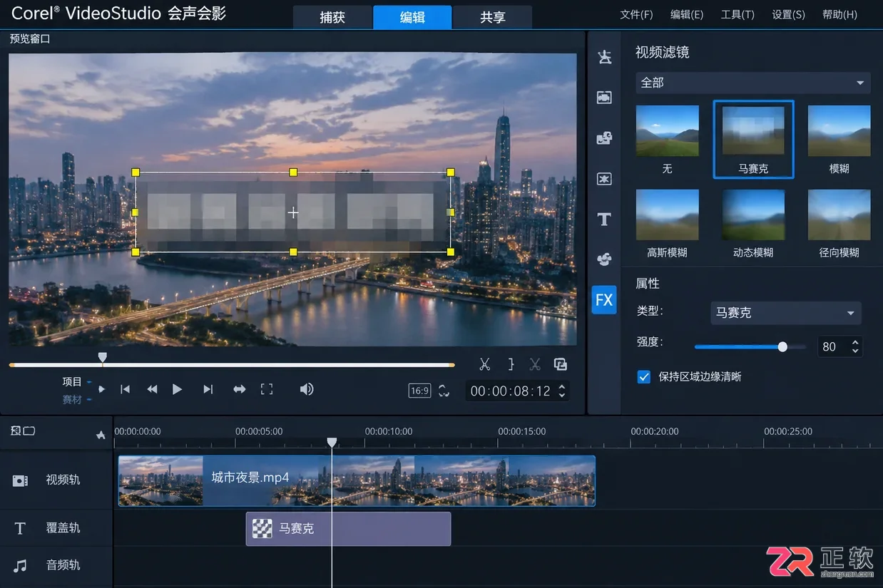Jump to the start of the clip
Image resolution: width=883 pixels, height=588 pixels.
pos(126,389)
